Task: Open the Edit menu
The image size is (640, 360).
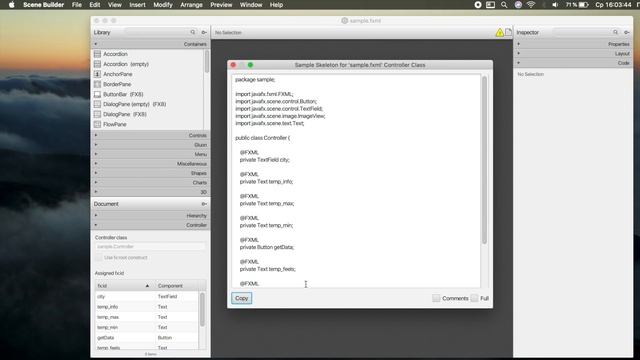Action: (95, 5)
